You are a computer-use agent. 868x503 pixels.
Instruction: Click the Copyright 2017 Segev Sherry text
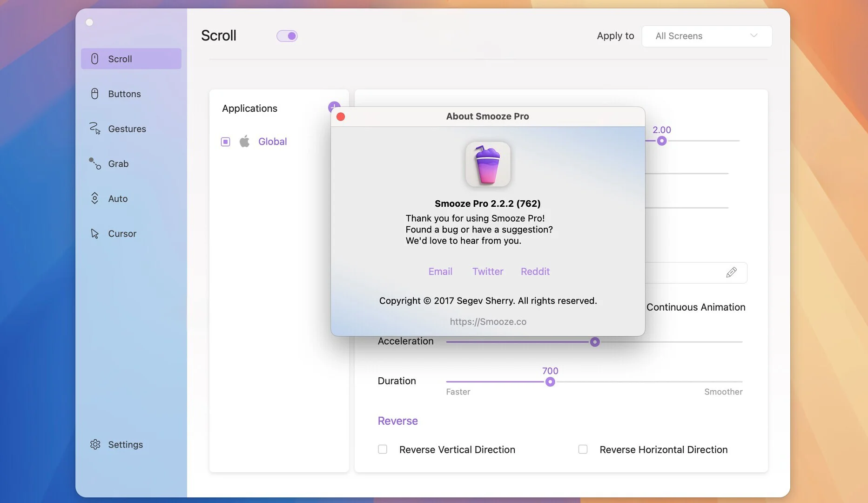pyautogui.click(x=488, y=301)
